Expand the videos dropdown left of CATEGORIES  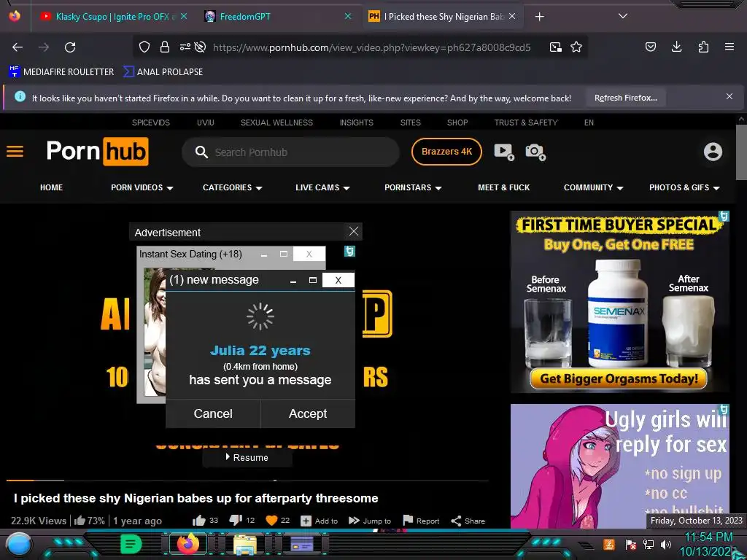pyautogui.click(x=142, y=187)
